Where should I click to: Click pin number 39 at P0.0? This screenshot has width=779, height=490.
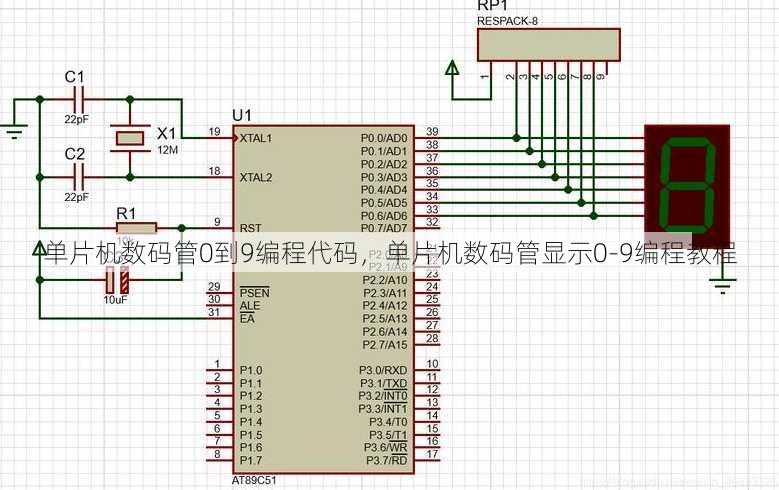(x=432, y=132)
